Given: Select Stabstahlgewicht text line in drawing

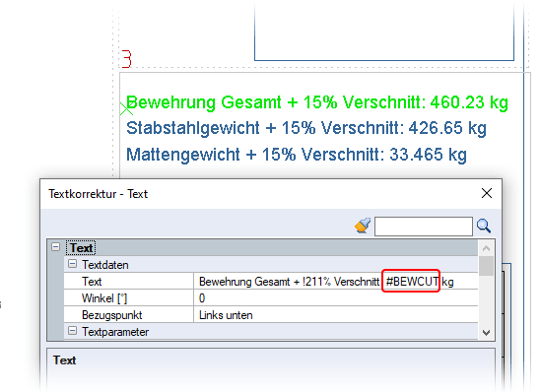Looking at the screenshot, I should click(x=306, y=128).
